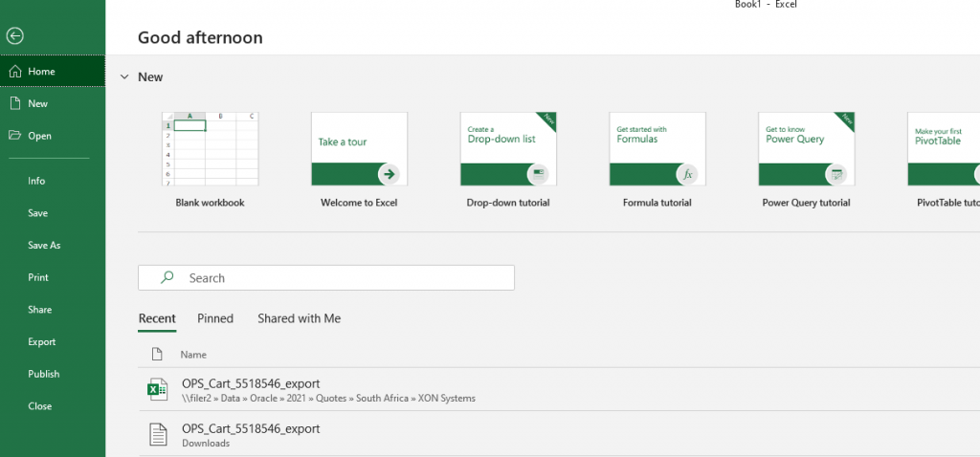Click the file icon in Name column header
The width and height of the screenshot is (980, 457).
pos(157,355)
